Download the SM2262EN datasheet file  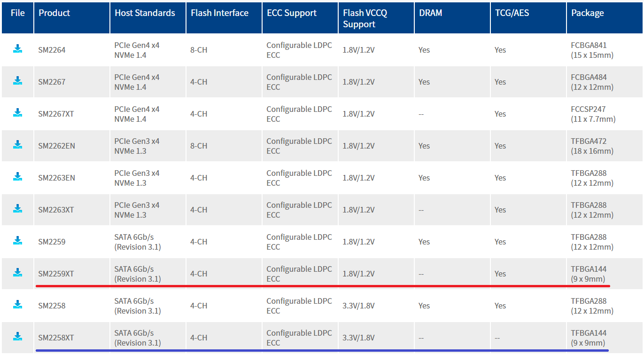click(17, 144)
